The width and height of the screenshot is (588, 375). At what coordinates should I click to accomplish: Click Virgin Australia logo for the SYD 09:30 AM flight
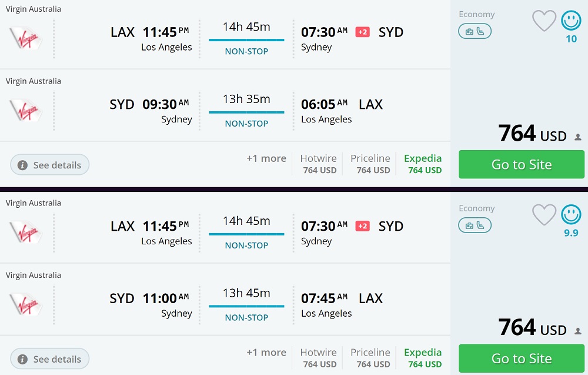(x=26, y=110)
